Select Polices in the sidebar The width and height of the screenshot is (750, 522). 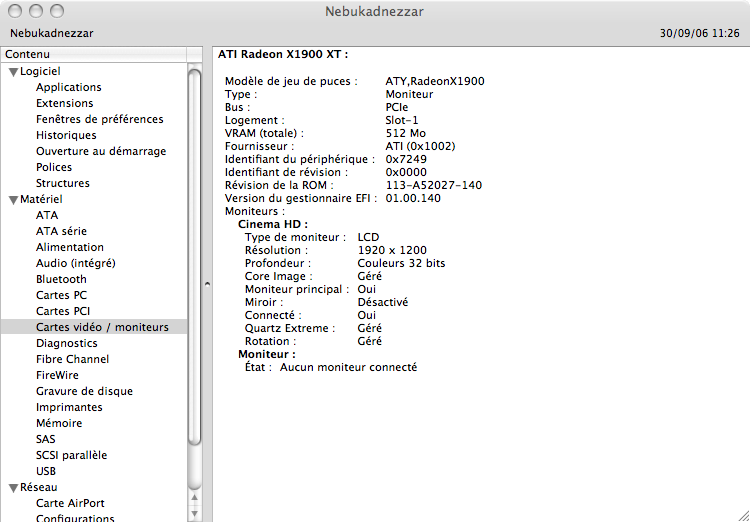pyautogui.click(x=54, y=167)
